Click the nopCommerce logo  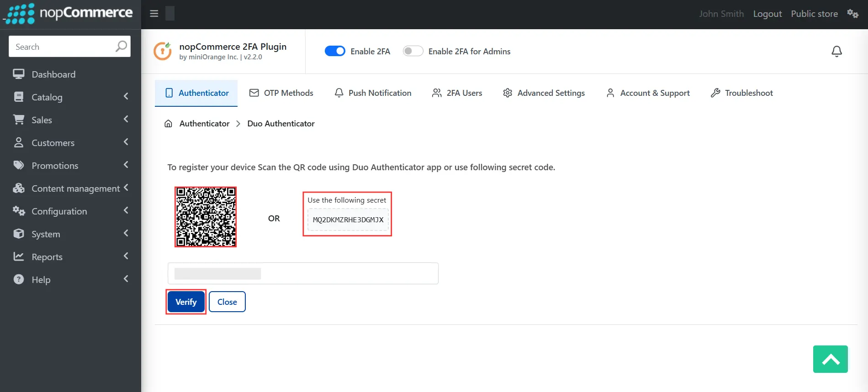tap(69, 14)
